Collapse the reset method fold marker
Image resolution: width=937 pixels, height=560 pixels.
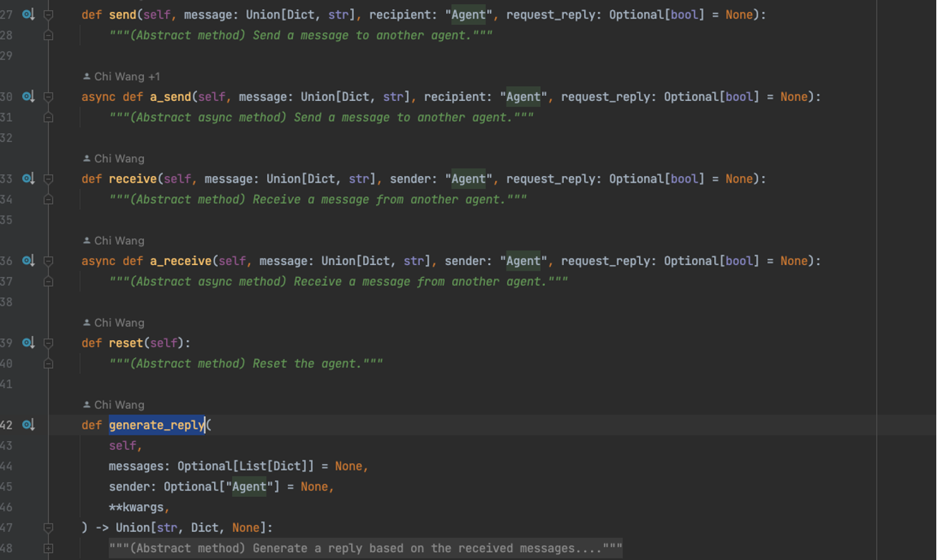[x=49, y=343]
